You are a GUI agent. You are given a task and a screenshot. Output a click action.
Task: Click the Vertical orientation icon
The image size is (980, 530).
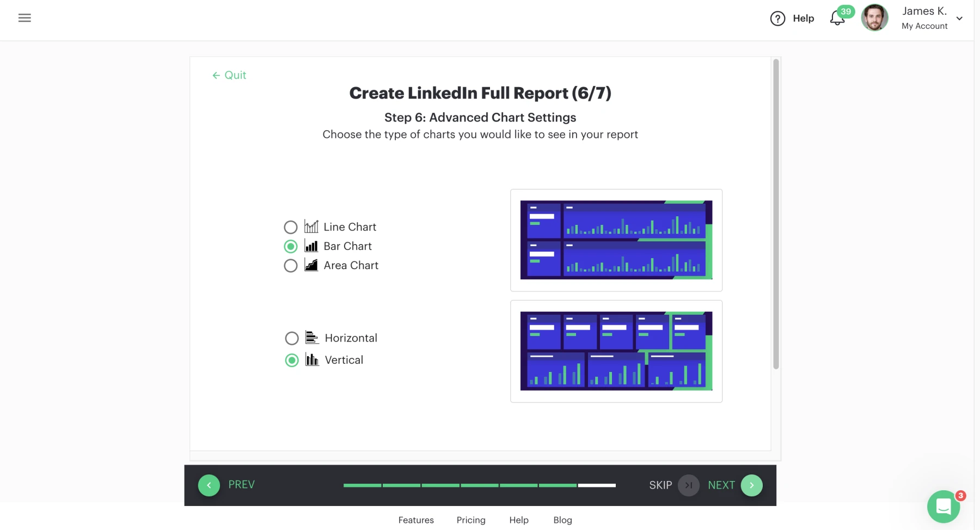[x=312, y=360]
